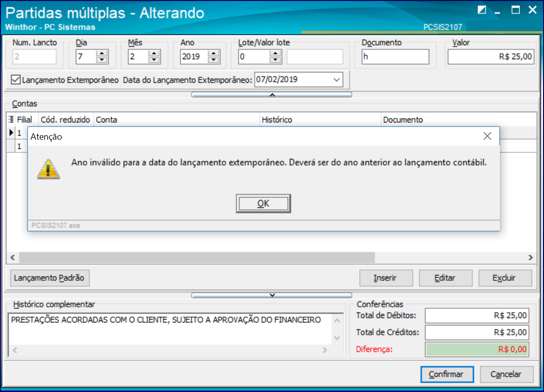
Task: Click the Lançamento Padrão button
Action: coord(49,278)
